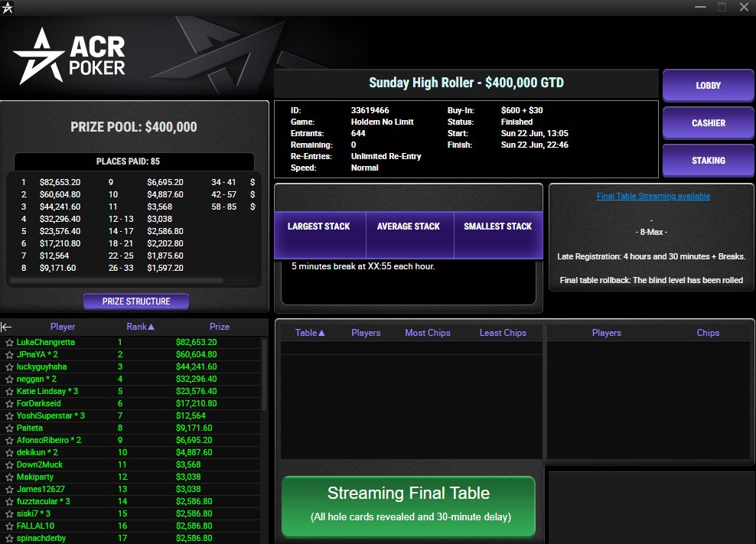Viewport: 756px width, 544px height.
Task: Click the Late Registration info line
Action: tap(651, 256)
